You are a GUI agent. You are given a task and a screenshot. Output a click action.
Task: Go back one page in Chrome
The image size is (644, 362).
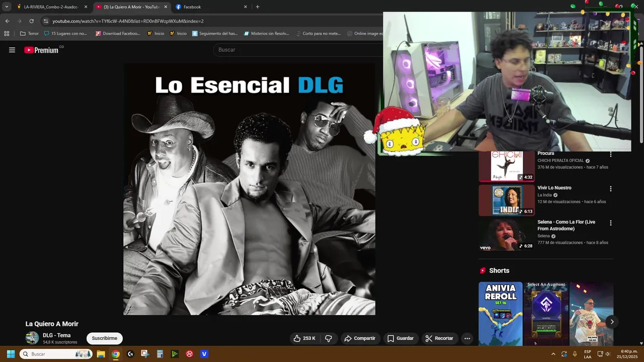pyautogui.click(x=7, y=21)
